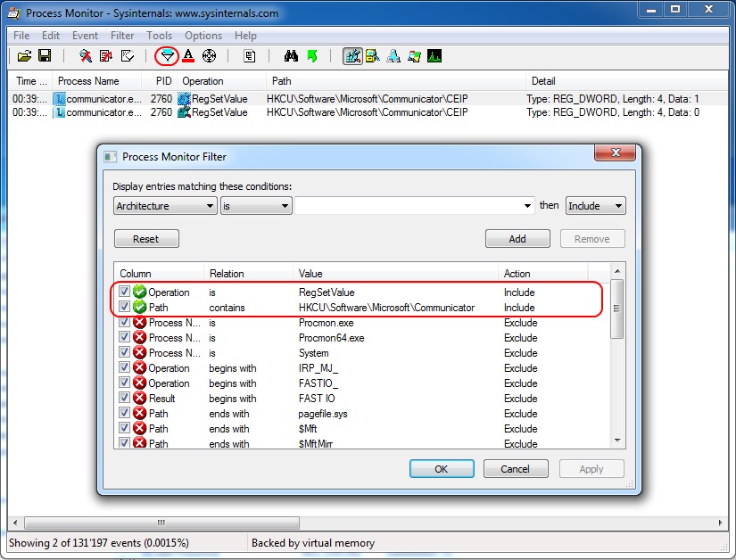Toggle Show Network Activity toolbar icon
This screenshot has width=736, height=560.
pos(393,56)
